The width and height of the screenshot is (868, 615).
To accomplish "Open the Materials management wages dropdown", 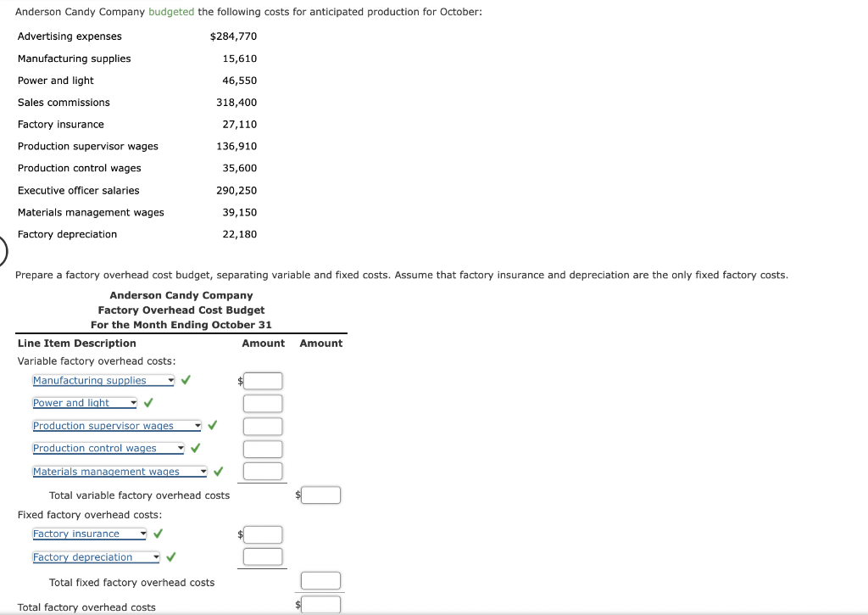I will click(x=120, y=472).
